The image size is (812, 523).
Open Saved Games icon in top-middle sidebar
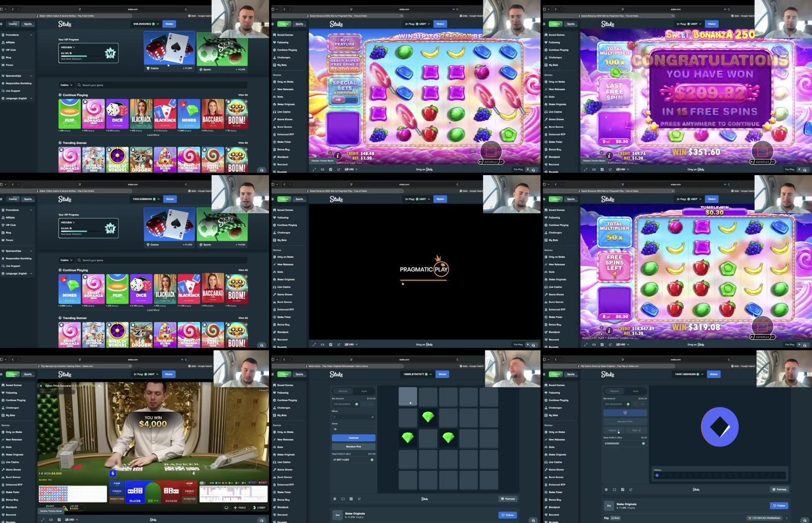[275, 35]
